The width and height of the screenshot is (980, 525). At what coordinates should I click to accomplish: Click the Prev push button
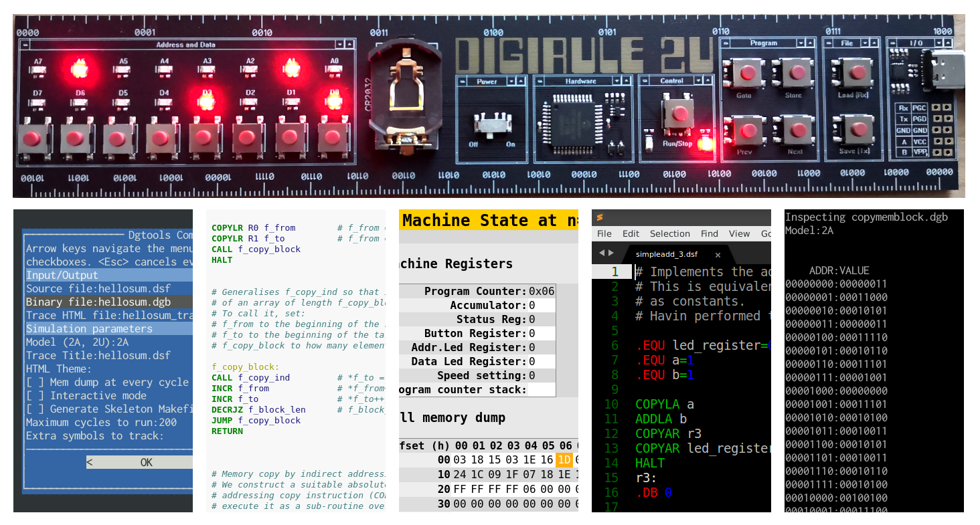click(748, 129)
